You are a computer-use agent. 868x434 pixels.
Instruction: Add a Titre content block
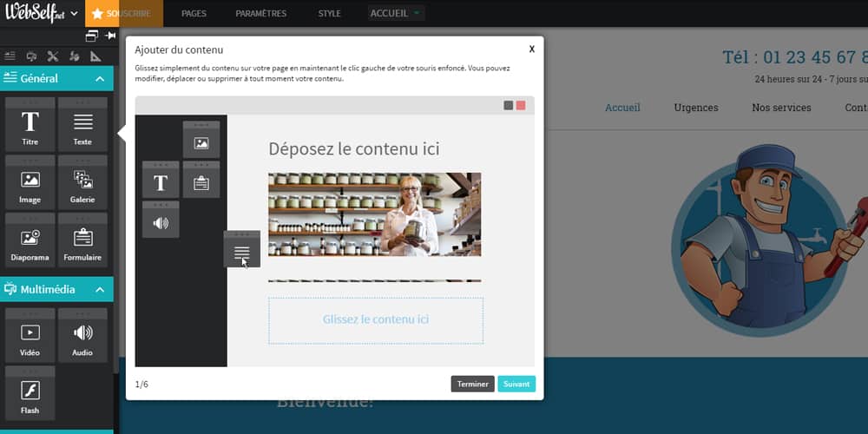click(30, 124)
